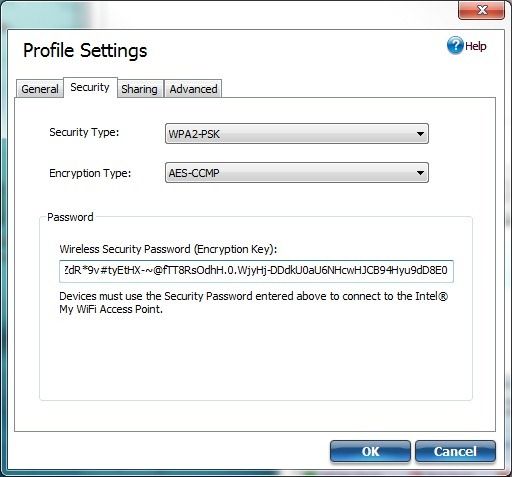Click the Devices must use Security Password note
This screenshot has width=512, height=477.
click(253, 303)
